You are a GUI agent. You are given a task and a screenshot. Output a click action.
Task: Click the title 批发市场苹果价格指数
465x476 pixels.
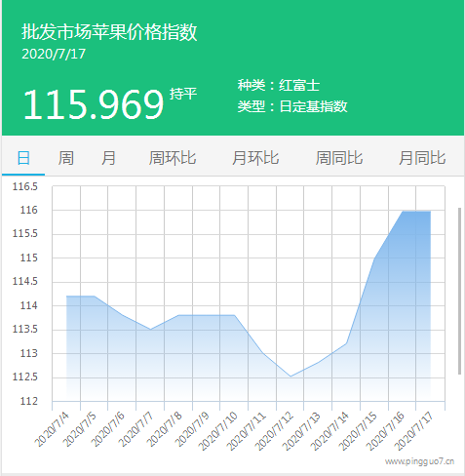click(x=109, y=32)
